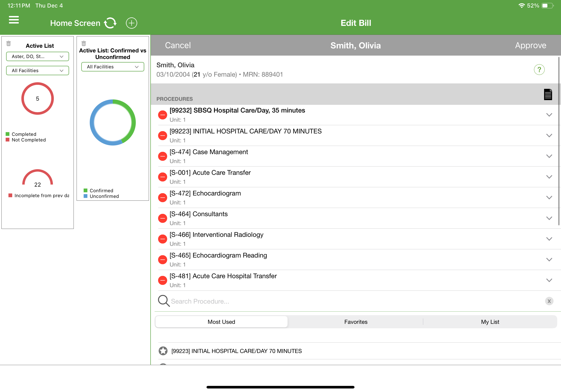Expand the S-481 Acute Care Hospital Transfer row

[x=549, y=280]
